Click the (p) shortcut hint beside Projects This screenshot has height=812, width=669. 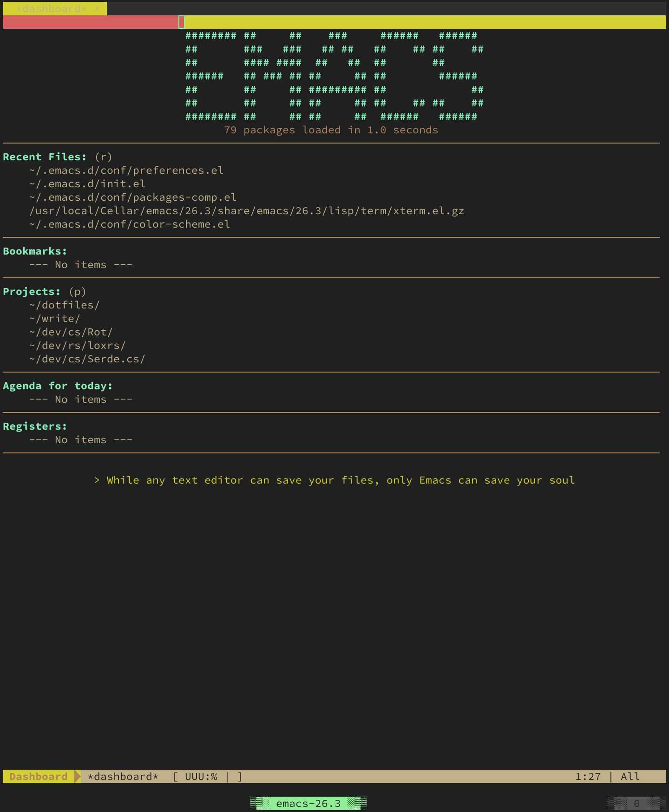coord(78,292)
